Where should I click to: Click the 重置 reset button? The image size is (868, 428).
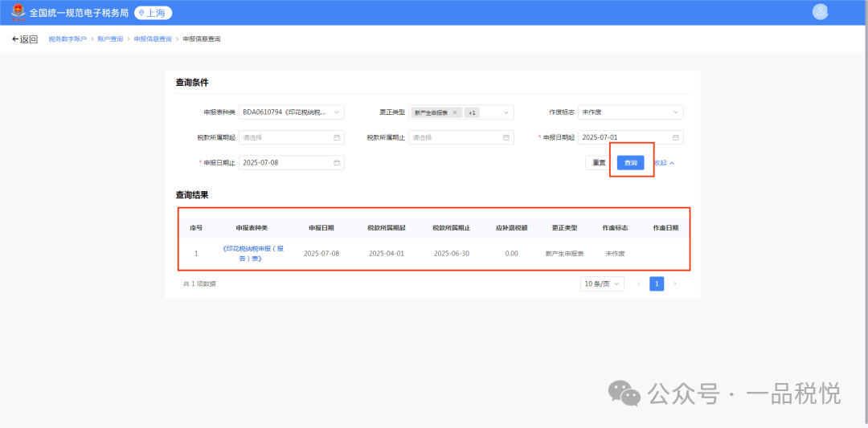click(599, 163)
